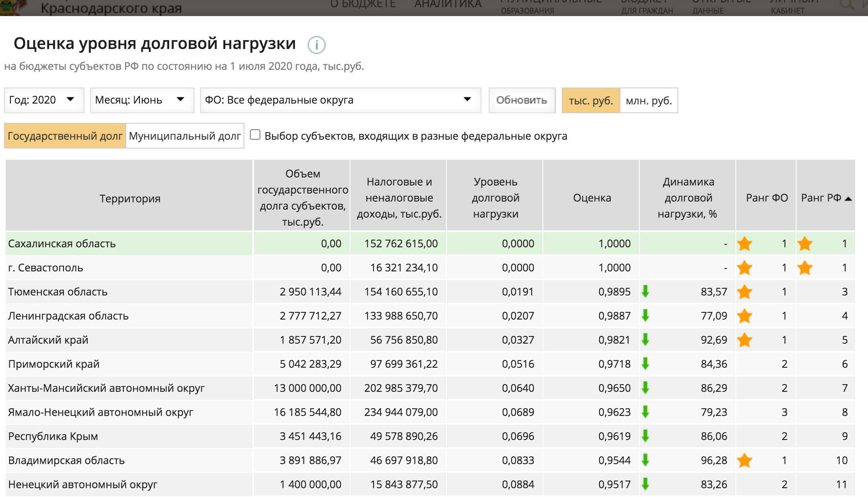Viewport: 868px width, 497px height.
Task: Click green arrow in Приморский край row
Action: coord(645,364)
